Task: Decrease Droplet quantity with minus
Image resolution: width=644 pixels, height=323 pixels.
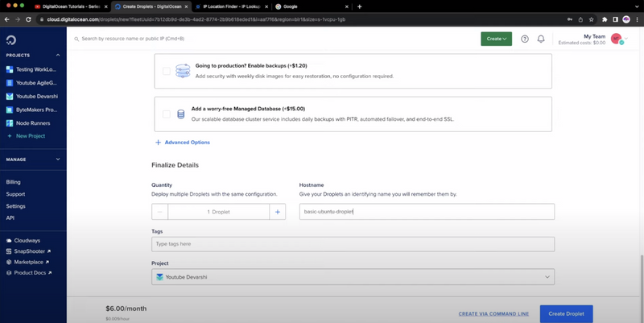Action: pyautogui.click(x=159, y=212)
